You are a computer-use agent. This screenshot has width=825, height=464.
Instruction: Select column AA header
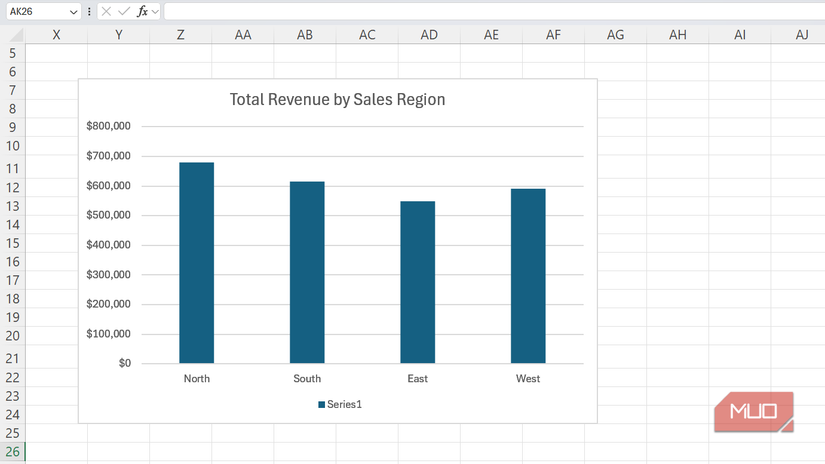coord(243,35)
